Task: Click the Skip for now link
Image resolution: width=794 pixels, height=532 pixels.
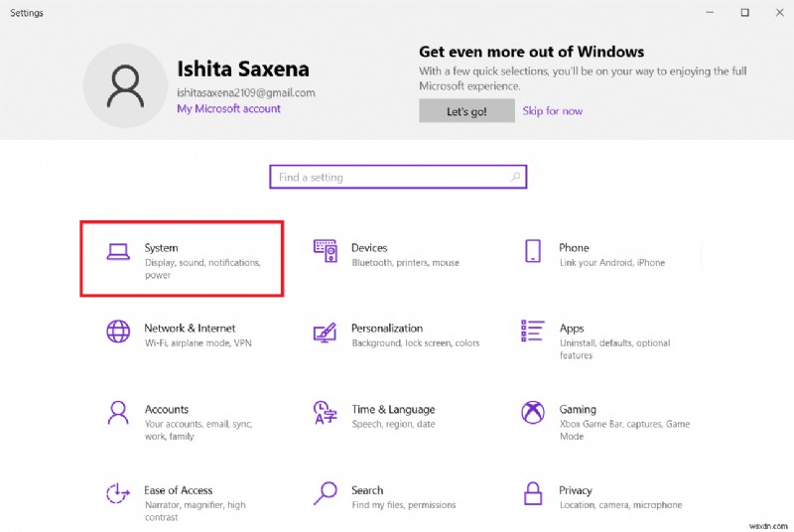Action: 553,111
